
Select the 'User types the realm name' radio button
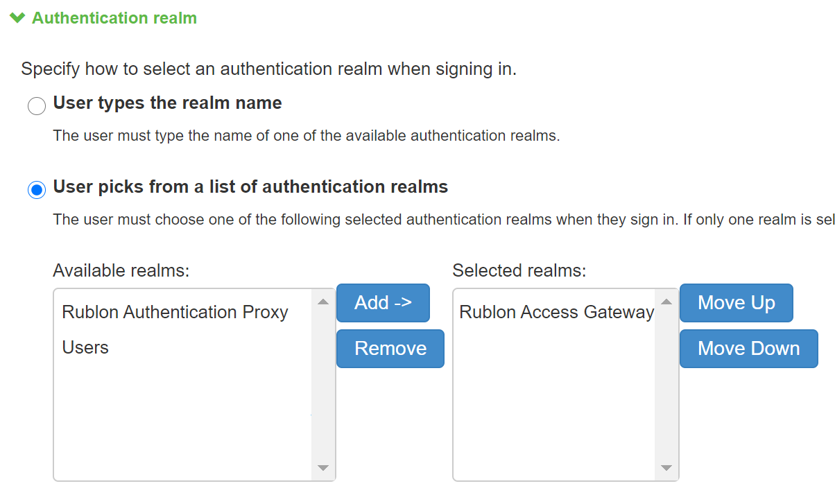tap(37, 106)
